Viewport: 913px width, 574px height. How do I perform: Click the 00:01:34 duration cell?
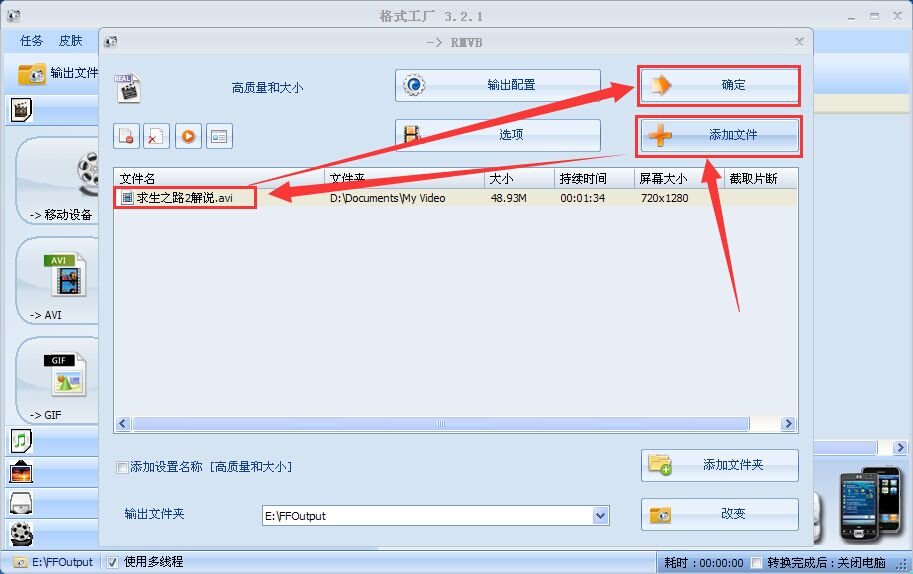[582, 199]
